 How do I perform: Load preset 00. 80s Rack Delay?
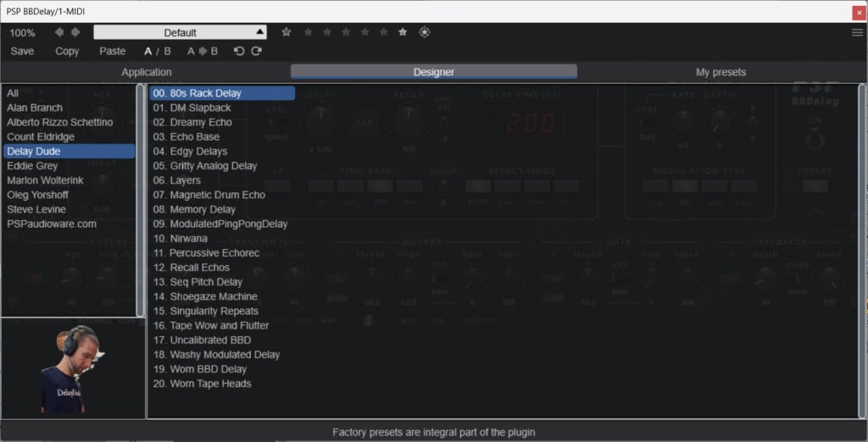coord(222,93)
